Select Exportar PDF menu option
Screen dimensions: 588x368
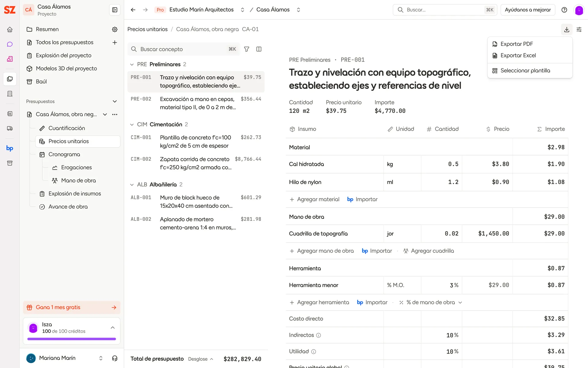(530, 44)
